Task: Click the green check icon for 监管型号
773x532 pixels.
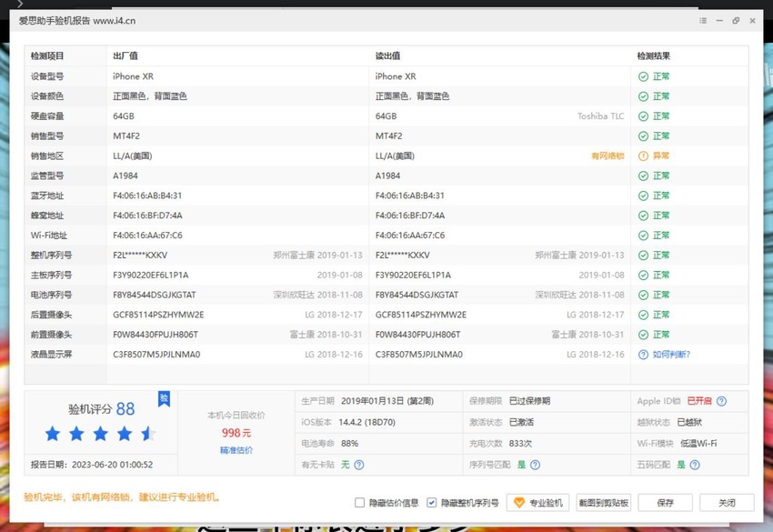Action: pyautogui.click(x=643, y=176)
